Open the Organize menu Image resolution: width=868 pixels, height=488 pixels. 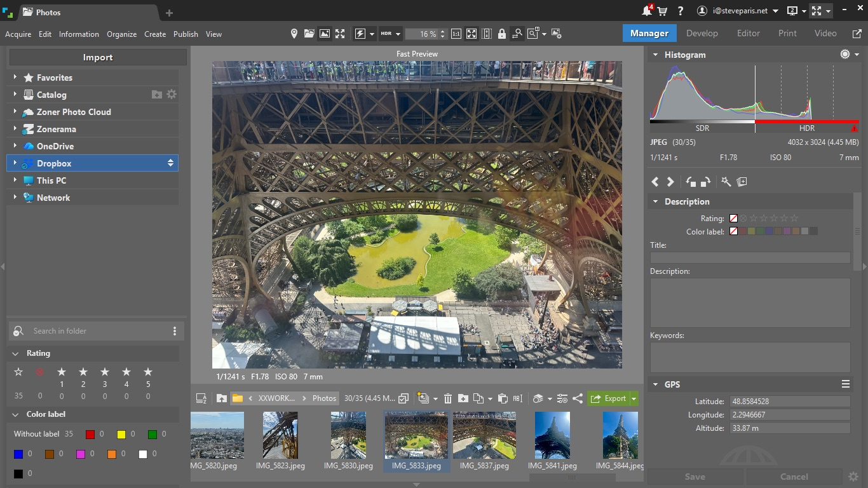pos(121,34)
